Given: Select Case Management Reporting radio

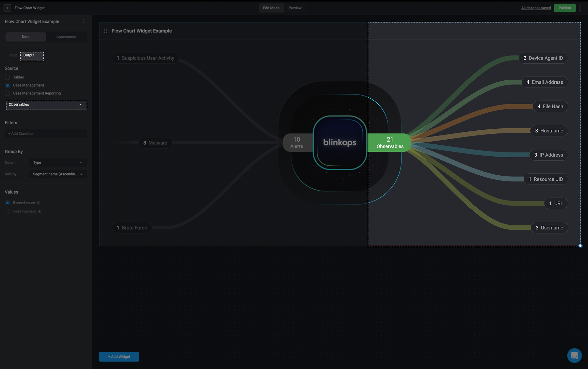Looking at the screenshot, I should [x=7, y=93].
